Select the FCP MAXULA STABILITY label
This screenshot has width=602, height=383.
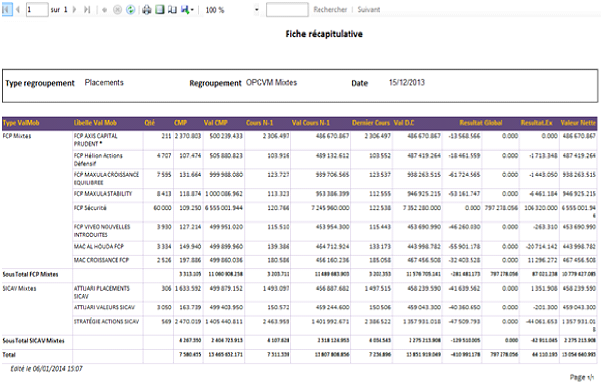click(x=103, y=194)
